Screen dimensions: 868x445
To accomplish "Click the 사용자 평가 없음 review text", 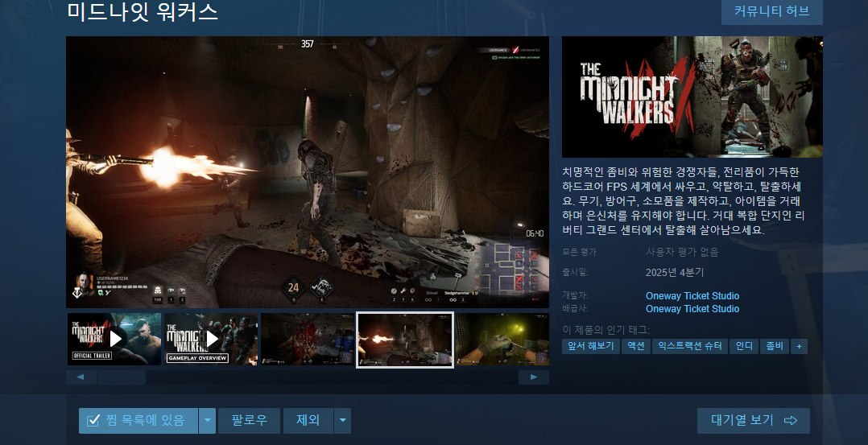I will coord(682,253).
